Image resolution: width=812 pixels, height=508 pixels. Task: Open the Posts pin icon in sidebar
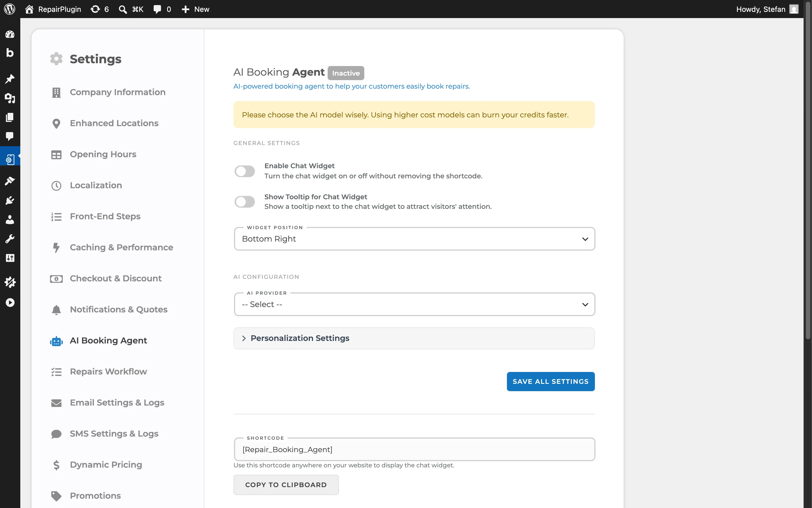click(x=10, y=79)
